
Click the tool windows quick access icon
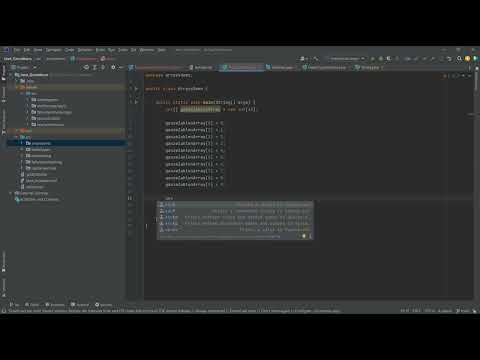click(x=4, y=311)
